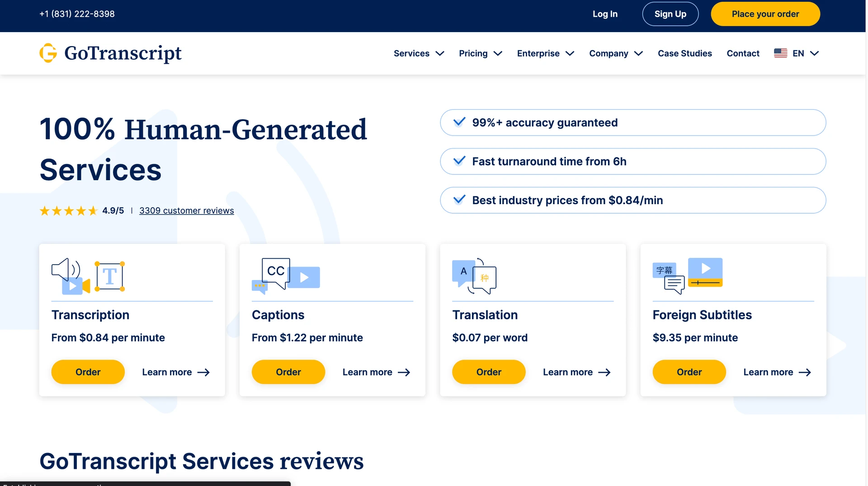This screenshot has width=868, height=486.
Task: Click the Translation speech bubbles icon
Action: coord(474,276)
